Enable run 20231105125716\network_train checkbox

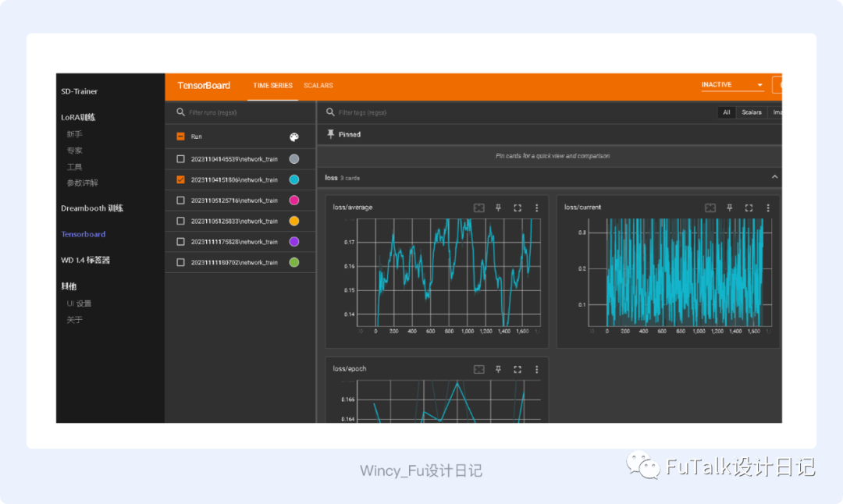point(180,201)
